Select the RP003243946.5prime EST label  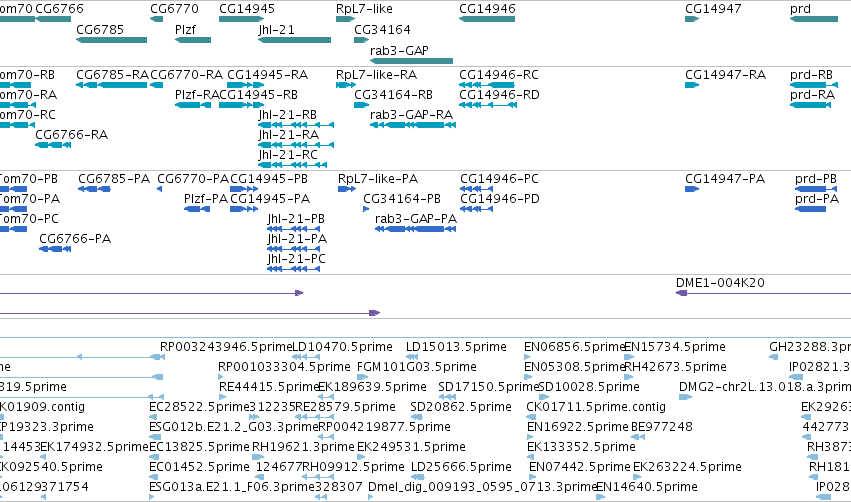coord(226,347)
